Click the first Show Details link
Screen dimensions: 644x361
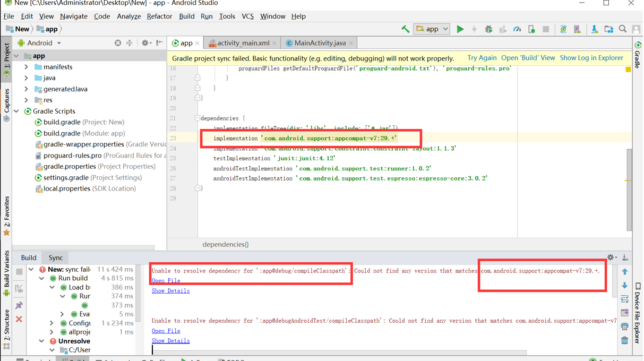pos(170,291)
